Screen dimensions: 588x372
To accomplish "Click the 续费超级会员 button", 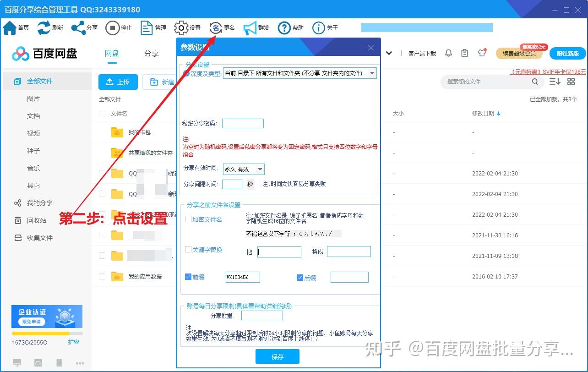I will [519, 54].
